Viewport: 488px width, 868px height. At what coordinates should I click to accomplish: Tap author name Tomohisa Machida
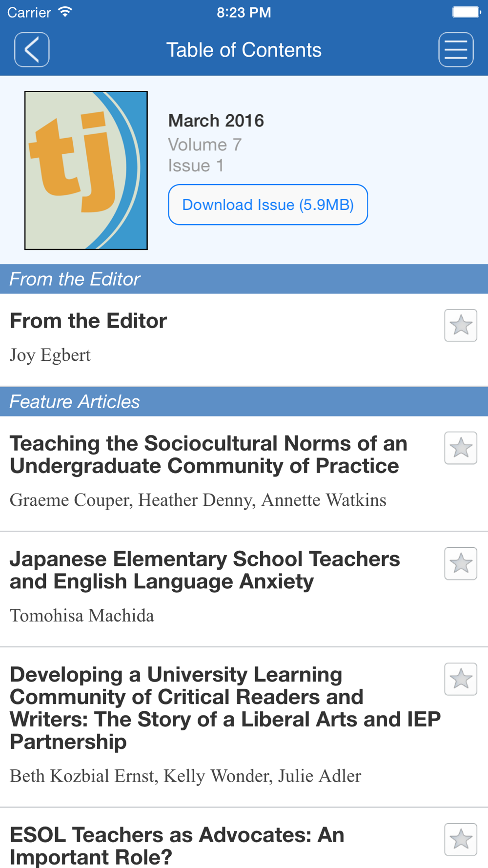click(82, 616)
